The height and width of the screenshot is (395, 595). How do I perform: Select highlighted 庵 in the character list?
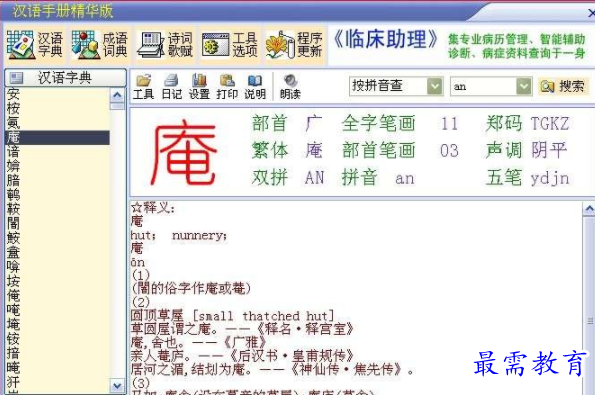58,137
